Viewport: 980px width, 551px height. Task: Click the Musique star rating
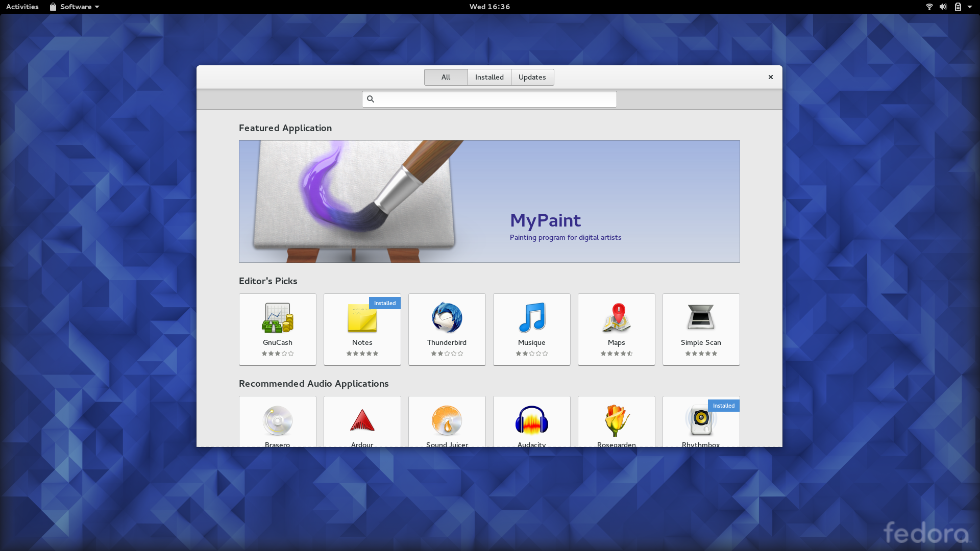tap(532, 354)
